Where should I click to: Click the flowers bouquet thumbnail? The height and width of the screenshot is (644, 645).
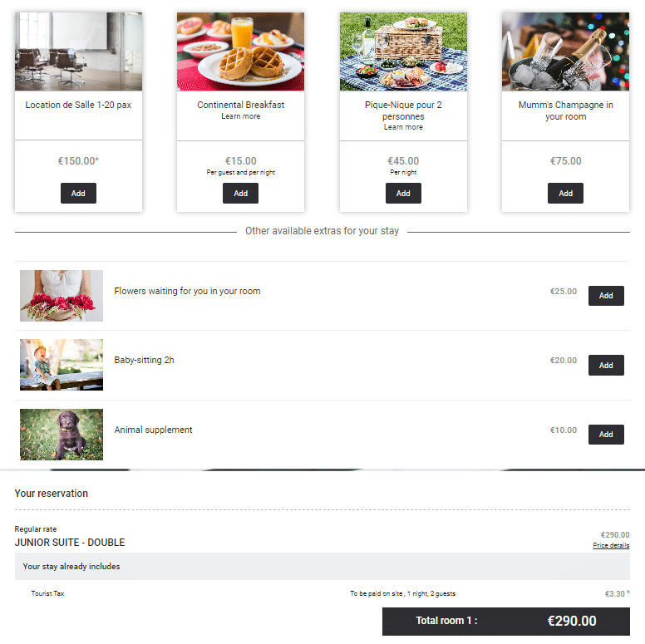click(x=62, y=296)
